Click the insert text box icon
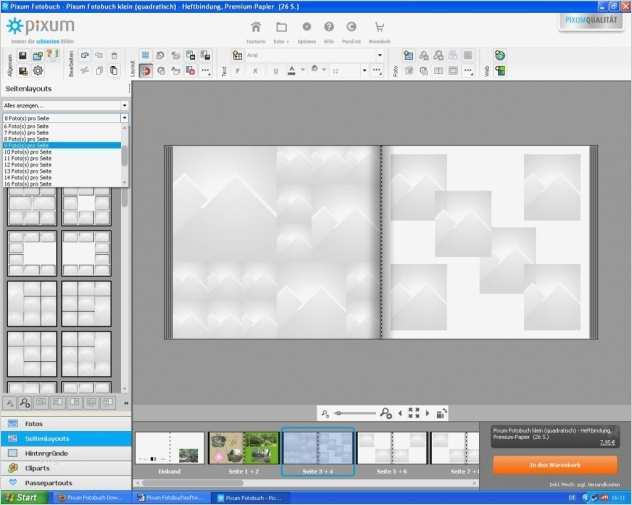This screenshot has height=505, width=632. pos(237,56)
